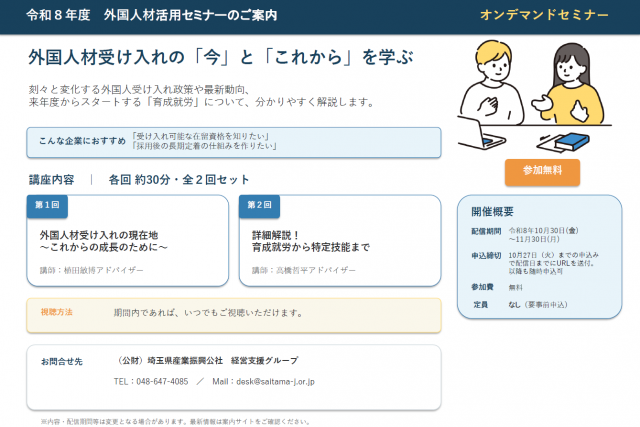Click the text なし（要事前申込）
Viewport: 640px width, 427px height.
click(538, 305)
